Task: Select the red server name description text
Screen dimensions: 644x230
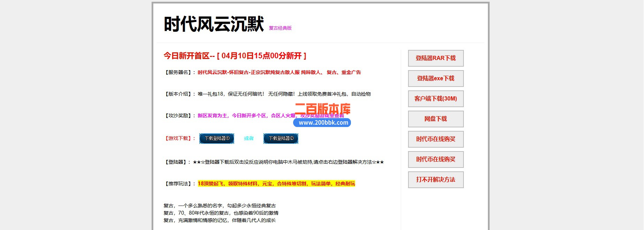Action: [279, 73]
